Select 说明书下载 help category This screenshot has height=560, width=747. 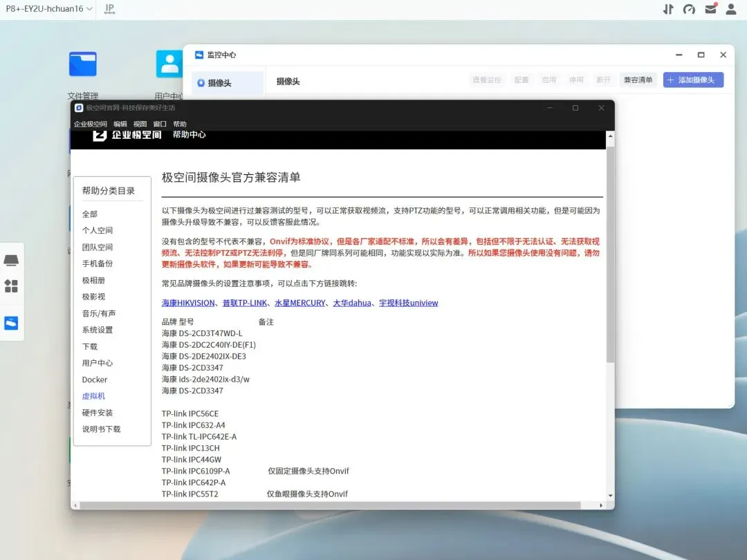pyautogui.click(x=101, y=429)
